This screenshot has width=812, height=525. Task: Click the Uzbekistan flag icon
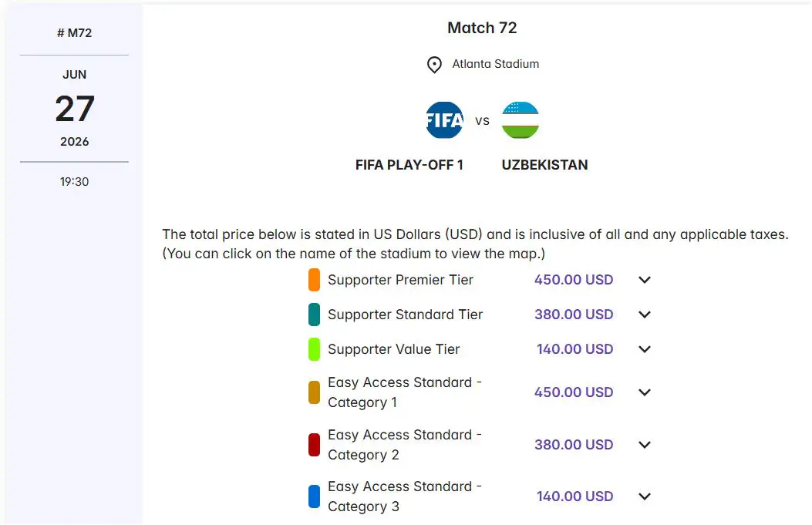521,120
